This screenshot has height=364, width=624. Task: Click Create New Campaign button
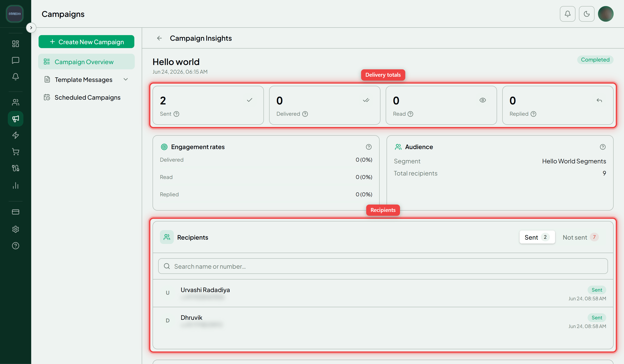(86, 42)
